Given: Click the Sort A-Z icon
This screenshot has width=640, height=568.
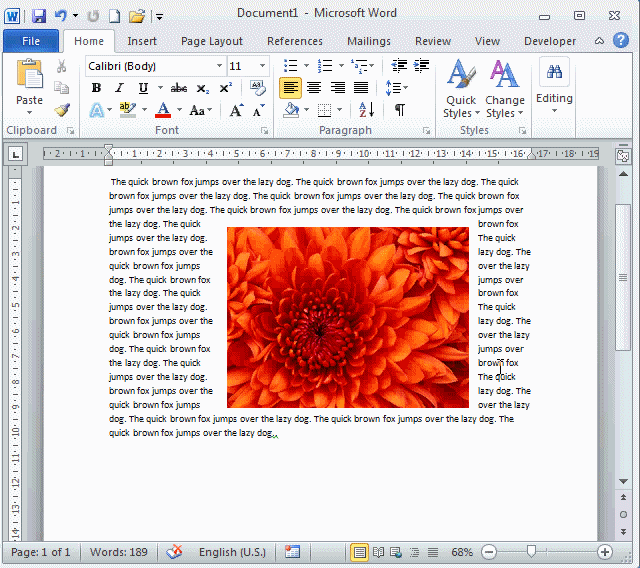Looking at the screenshot, I should (366, 110).
